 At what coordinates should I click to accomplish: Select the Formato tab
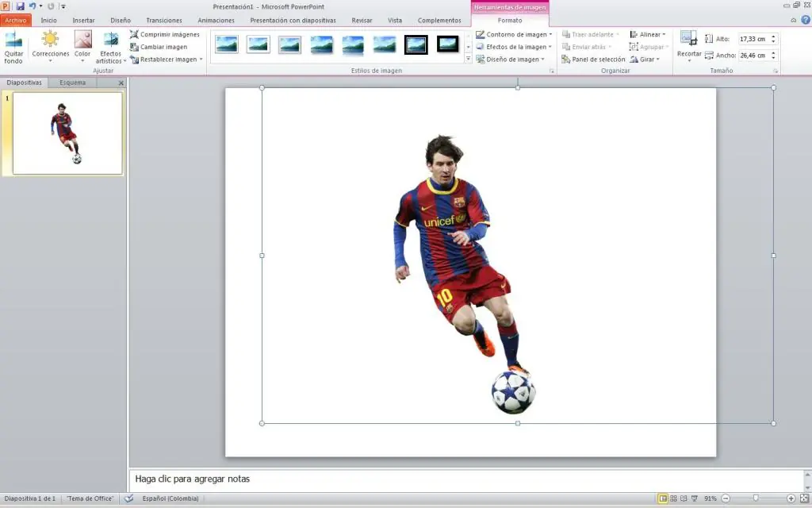510,20
